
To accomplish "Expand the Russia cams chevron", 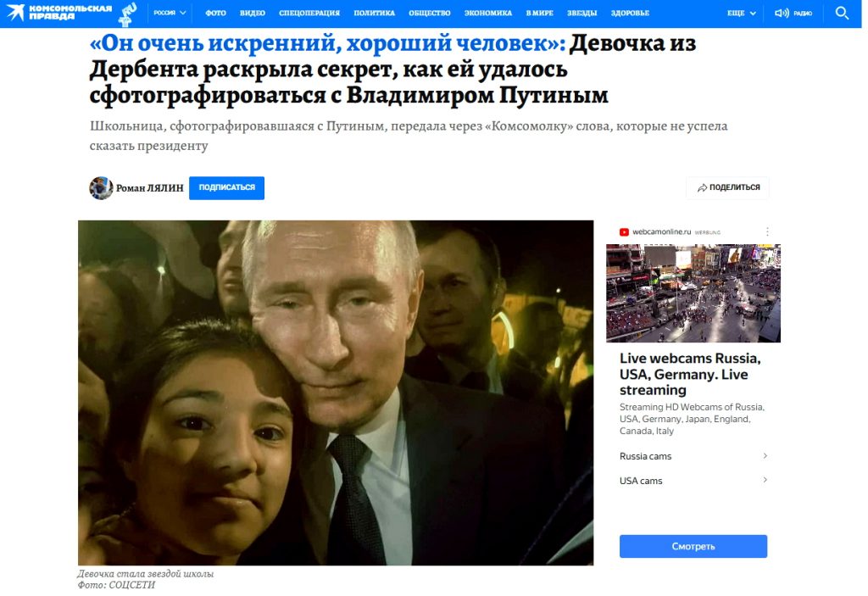I will [x=765, y=456].
